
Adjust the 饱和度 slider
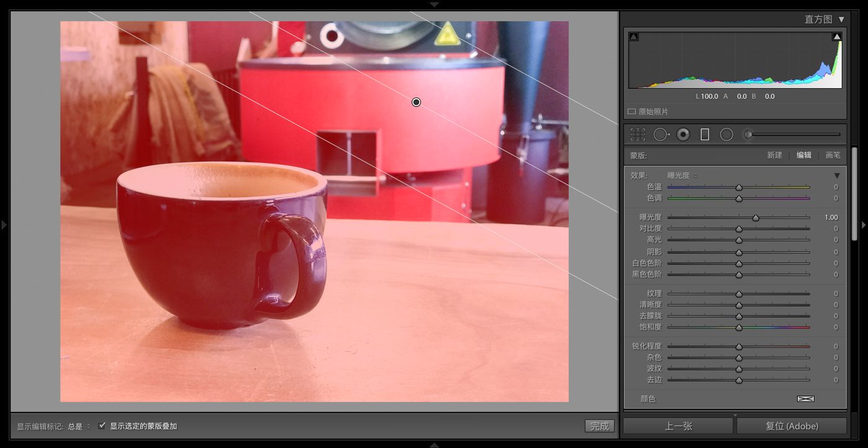(739, 327)
